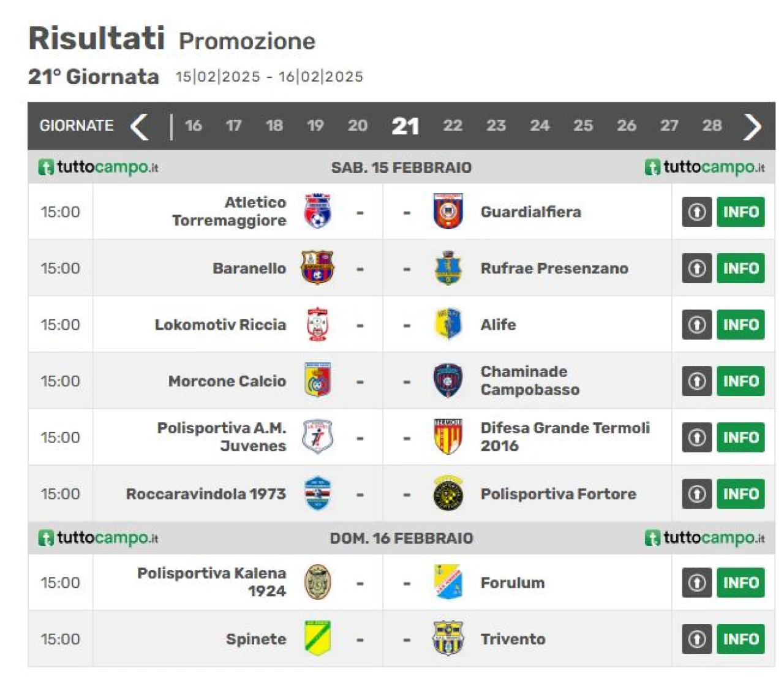Screen dimensions: 784x684
Task: Open INFO for Morcone Calcio match
Action: [x=741, y=381]
